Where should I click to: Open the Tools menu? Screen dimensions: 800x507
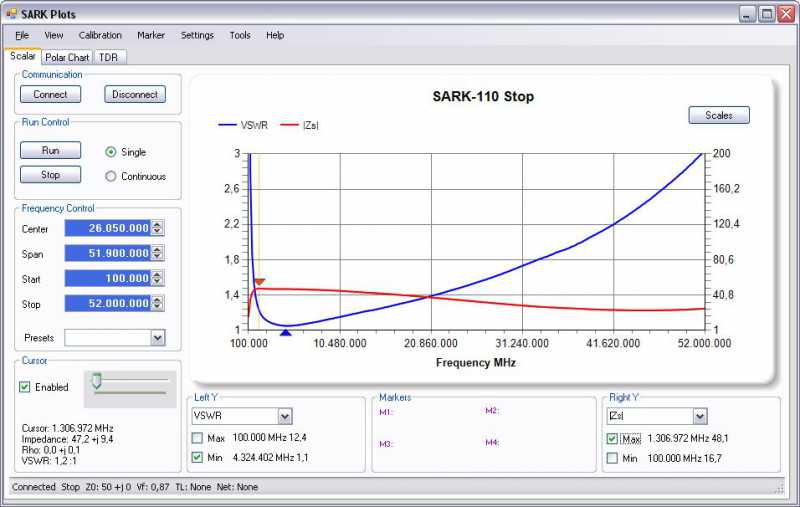tap(240, 35)
